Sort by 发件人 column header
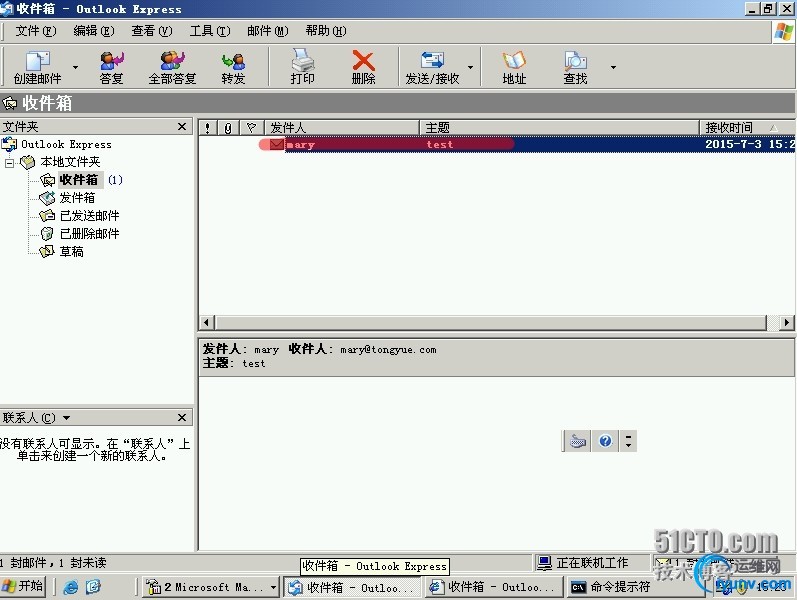 point(342,128)
